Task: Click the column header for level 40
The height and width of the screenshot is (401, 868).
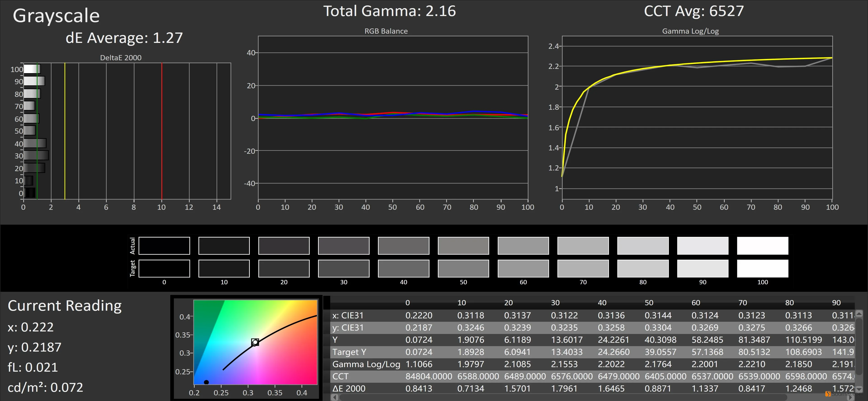Action: (x=602, y=303)
